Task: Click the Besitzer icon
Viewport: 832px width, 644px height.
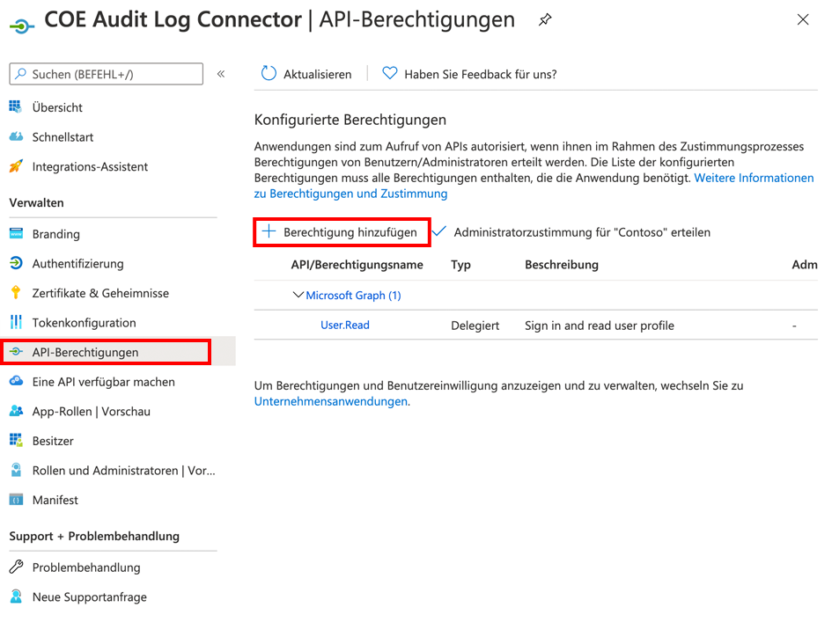Action: pos(16,441)
